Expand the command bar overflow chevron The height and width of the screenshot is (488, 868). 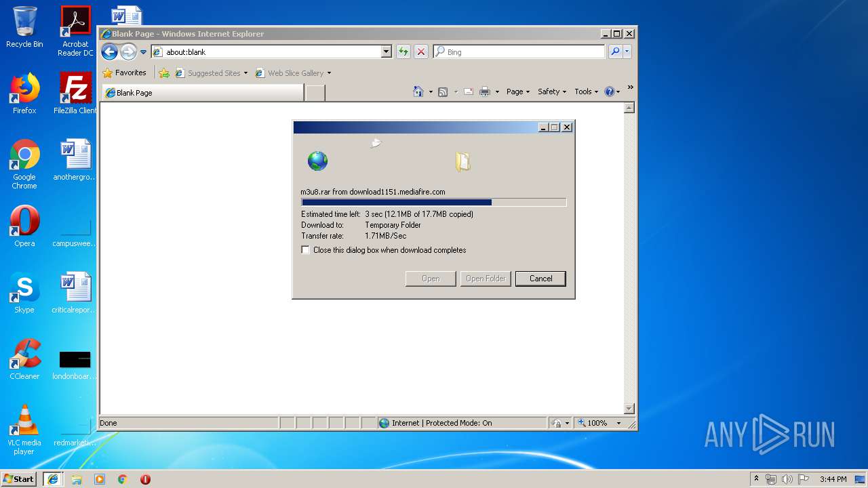point(630,87)
